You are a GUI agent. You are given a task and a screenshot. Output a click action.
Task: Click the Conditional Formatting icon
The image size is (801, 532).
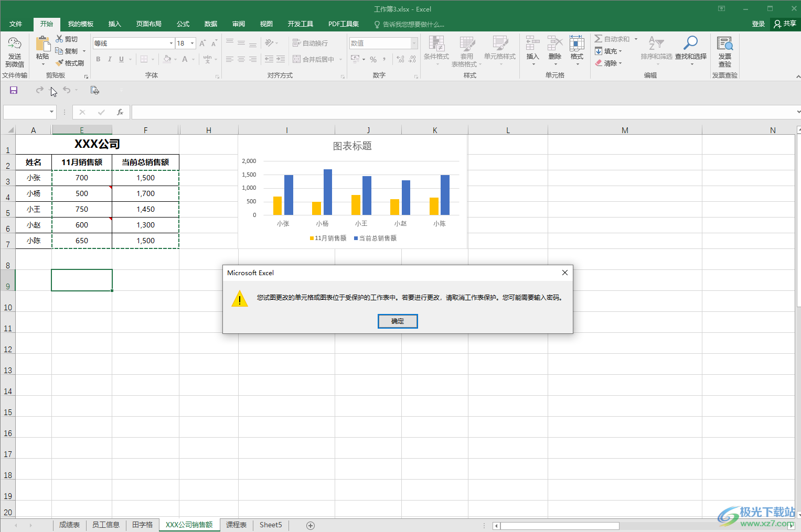click(x=436, y=44)
